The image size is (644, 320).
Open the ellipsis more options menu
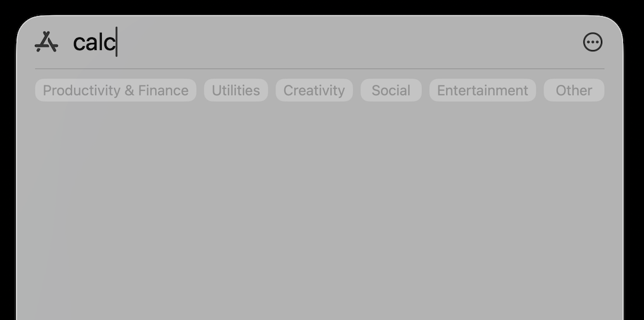593,42
